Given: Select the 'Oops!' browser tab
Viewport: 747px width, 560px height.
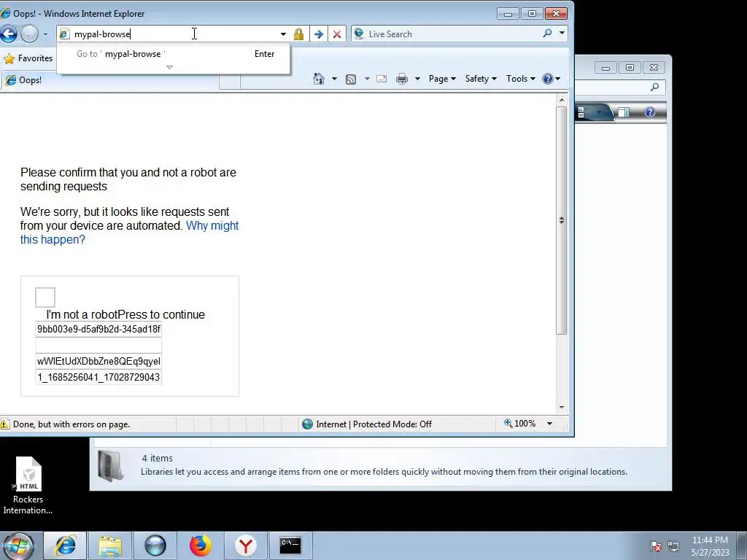Looking at the screenshot, I should (x=109, y=80).
